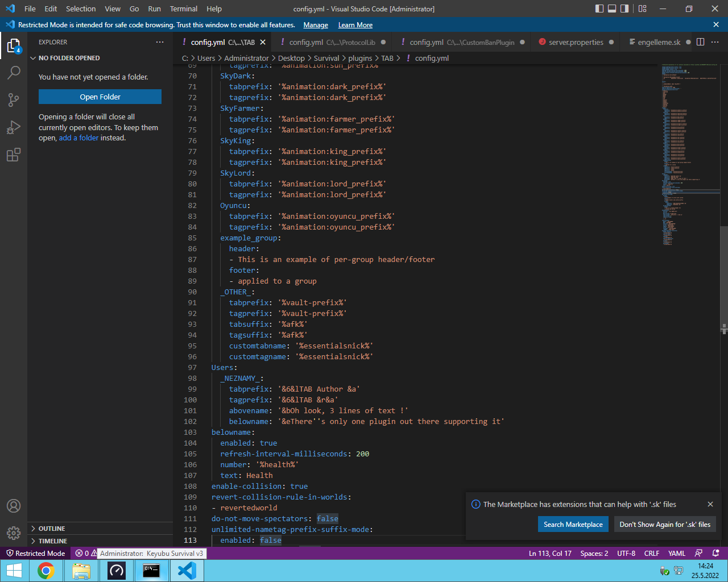This screenshot has height=582, width=728.
Task: Open the Selection menu
Action: tap(81, 9)
